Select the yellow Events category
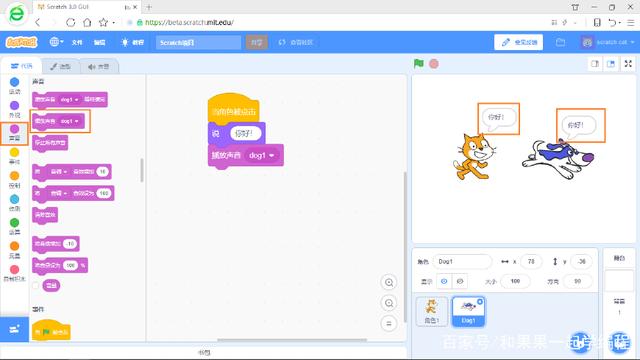Screen dimensions: 640x360 (x=14, y=156)
